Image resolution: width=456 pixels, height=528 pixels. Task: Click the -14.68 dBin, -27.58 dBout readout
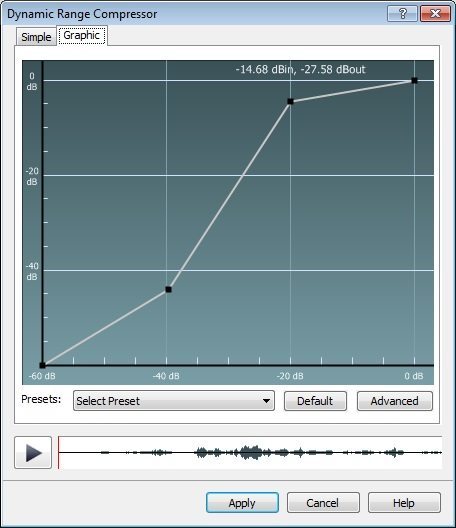(x=300, y=69)
